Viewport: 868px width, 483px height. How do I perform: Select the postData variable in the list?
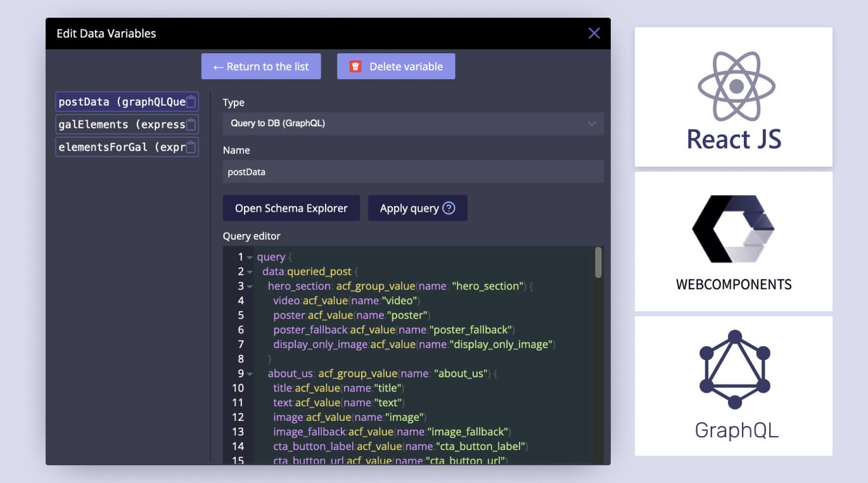coord(127,102)
